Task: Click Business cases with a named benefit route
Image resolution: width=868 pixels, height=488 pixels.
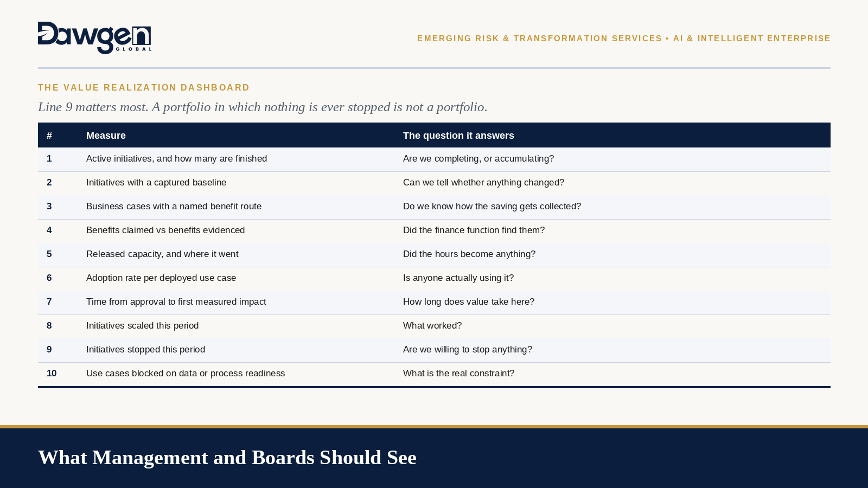Action: 174,206
